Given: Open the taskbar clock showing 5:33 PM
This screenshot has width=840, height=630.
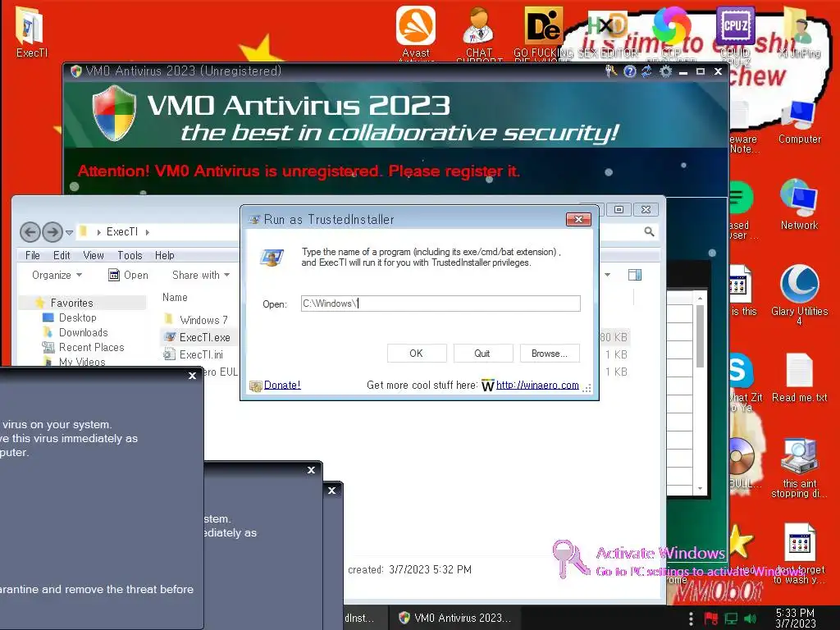Looking at the screenshot, I should click(x=795, y=618).
